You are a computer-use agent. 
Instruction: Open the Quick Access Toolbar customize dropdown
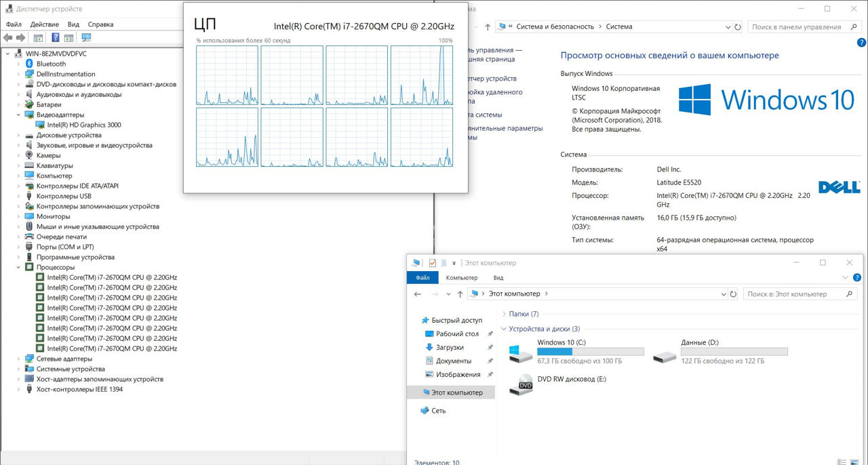coord(454,263)
